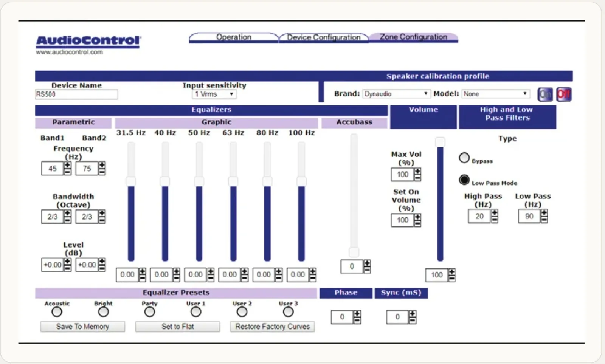Open the Brand dropdown showing Dynaudio
This screenshot has height=364, width=605.
(396, 94)
